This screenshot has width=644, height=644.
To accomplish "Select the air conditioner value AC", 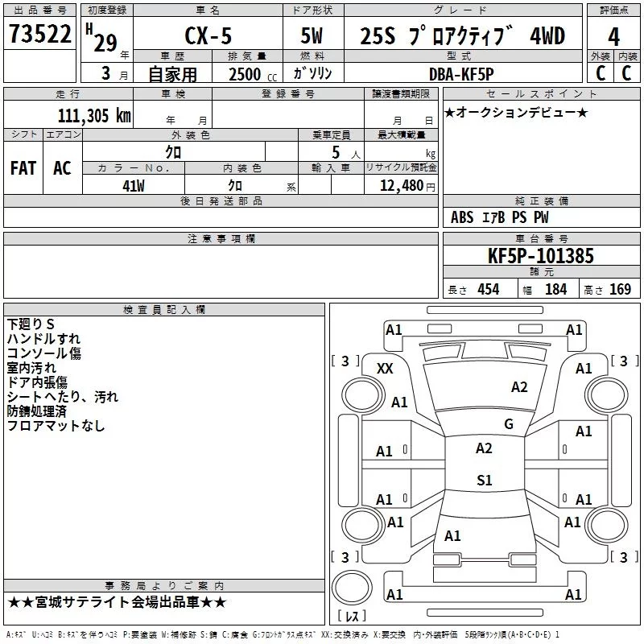I will (62, 168).
